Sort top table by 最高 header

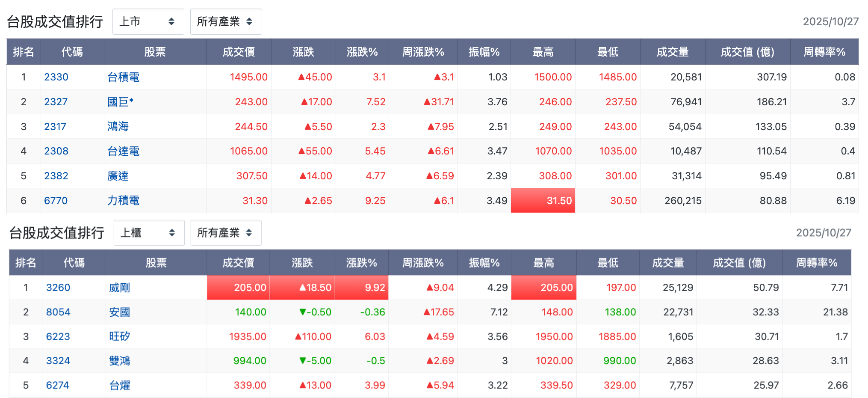tap(543, 52)
